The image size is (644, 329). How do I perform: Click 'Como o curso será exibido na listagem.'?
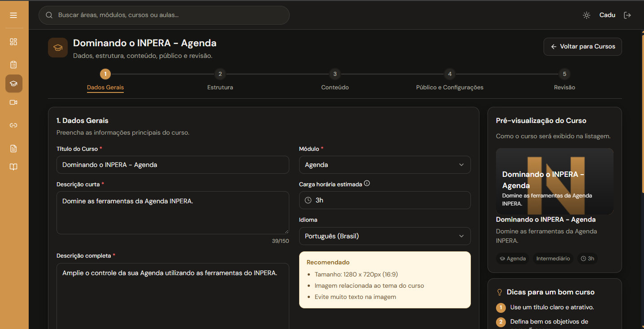pyautogui.click(x=553, y=136)
